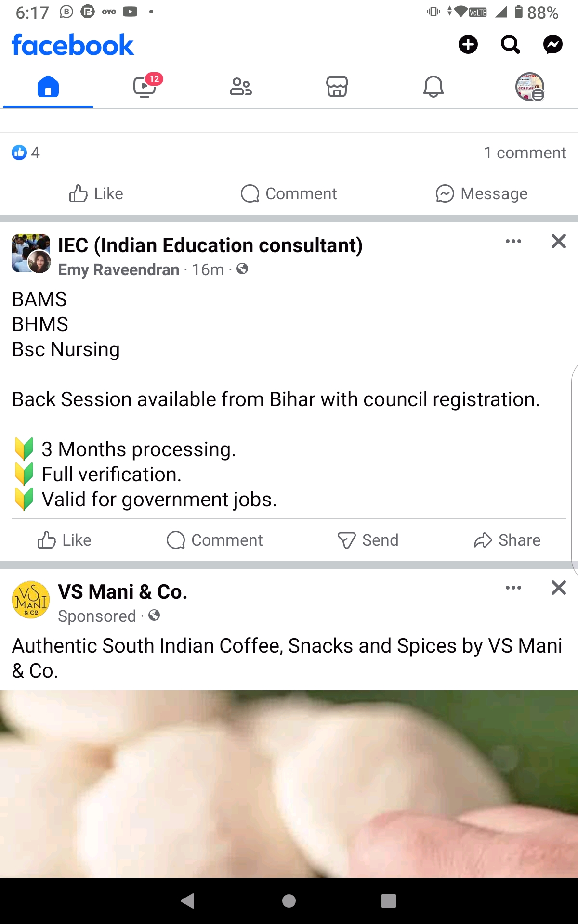Open Messenger chat icon
The image size is (578, 924).
pos(552,45)
